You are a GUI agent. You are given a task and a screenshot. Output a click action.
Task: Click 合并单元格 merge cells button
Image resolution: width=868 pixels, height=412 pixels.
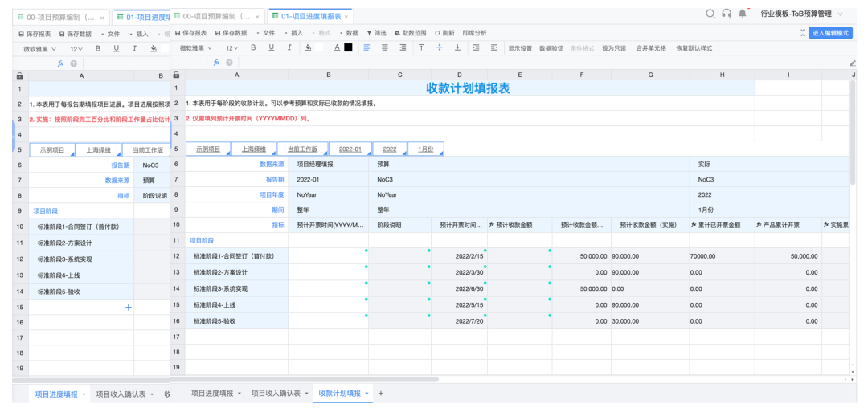(x=652, y=48)
